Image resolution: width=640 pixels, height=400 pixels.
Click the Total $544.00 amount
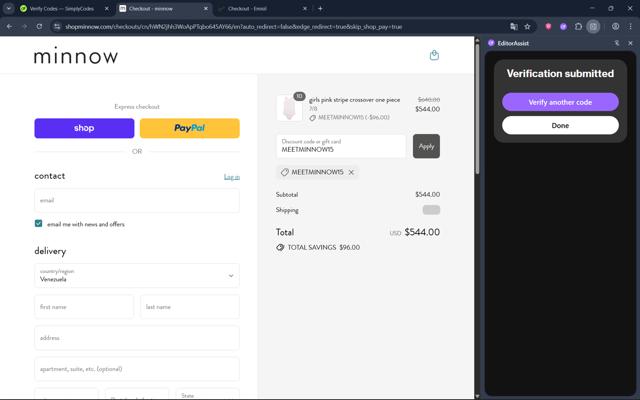tap(422, 232)
